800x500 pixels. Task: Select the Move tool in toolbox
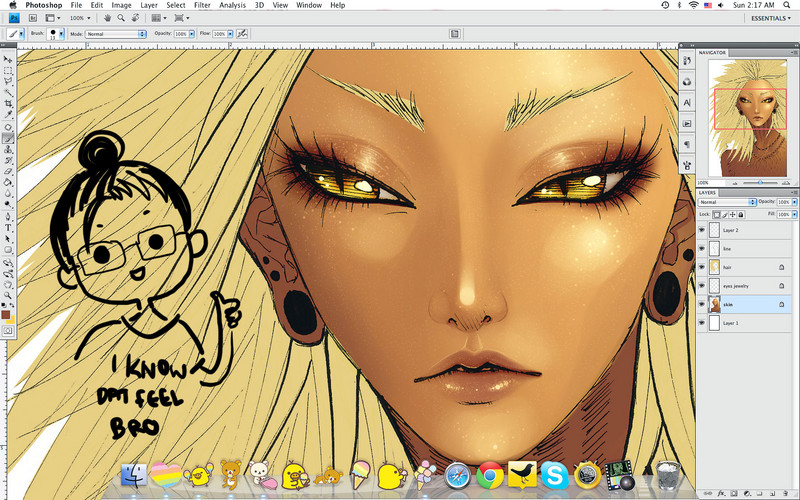(x=8, y=60)
